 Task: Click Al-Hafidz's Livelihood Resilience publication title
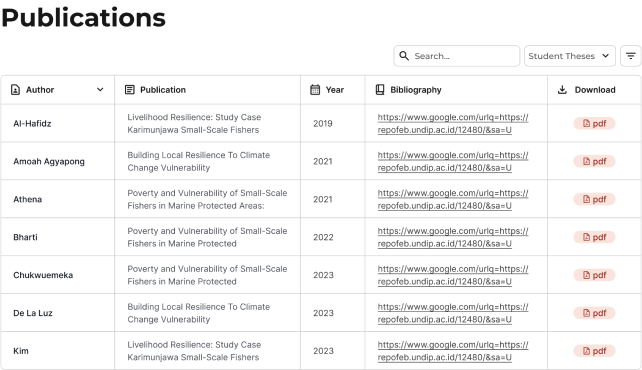(194, 124)
